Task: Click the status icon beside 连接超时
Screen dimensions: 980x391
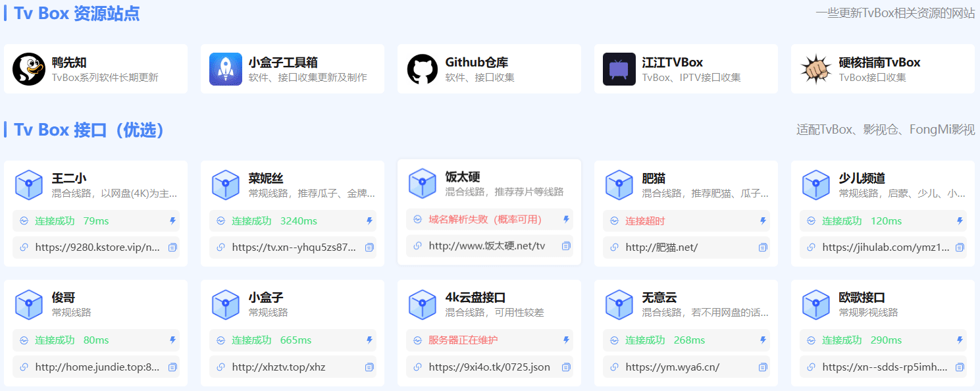Action: [x=614, y=221]
